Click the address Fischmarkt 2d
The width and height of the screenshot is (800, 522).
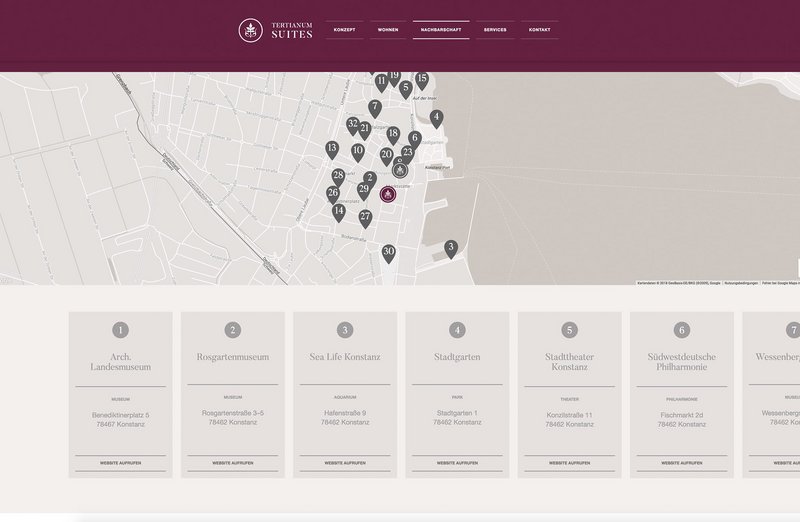[x=682, y=415]
